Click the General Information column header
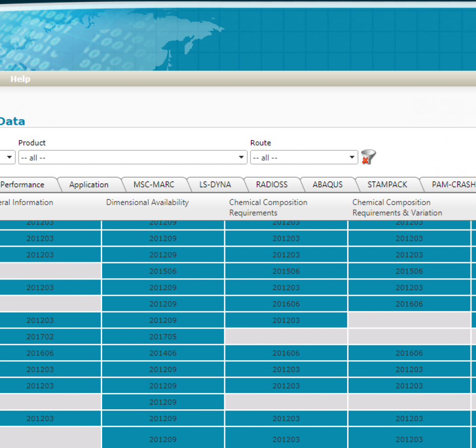Viewport: 476px width, 448px height. pyautogui.click(x=50, y=207)
